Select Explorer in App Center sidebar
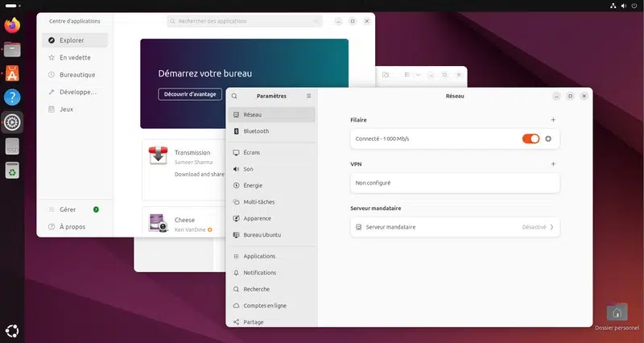Image resolution: width=644 pixels, height=343 pixels. (75, 40)
